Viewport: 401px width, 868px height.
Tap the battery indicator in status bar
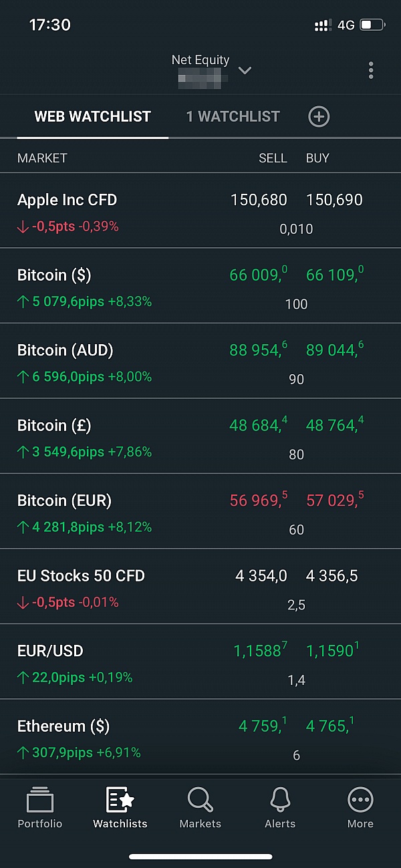tap(372, 25)
